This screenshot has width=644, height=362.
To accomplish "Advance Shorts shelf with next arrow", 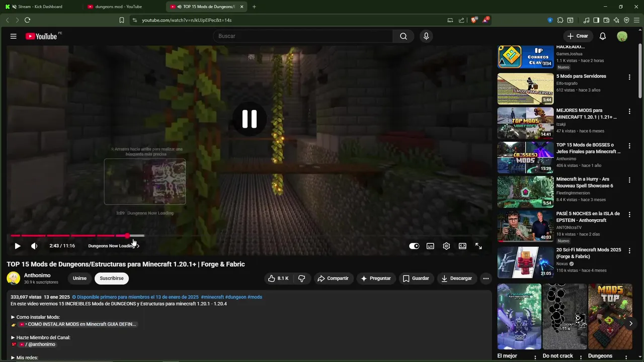I will pos(630,323).
